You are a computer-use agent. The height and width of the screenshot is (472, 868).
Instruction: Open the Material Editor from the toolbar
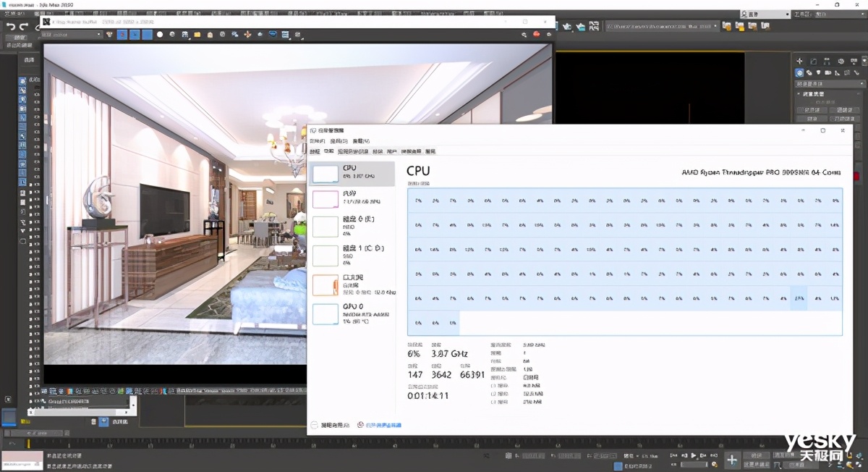273,33
